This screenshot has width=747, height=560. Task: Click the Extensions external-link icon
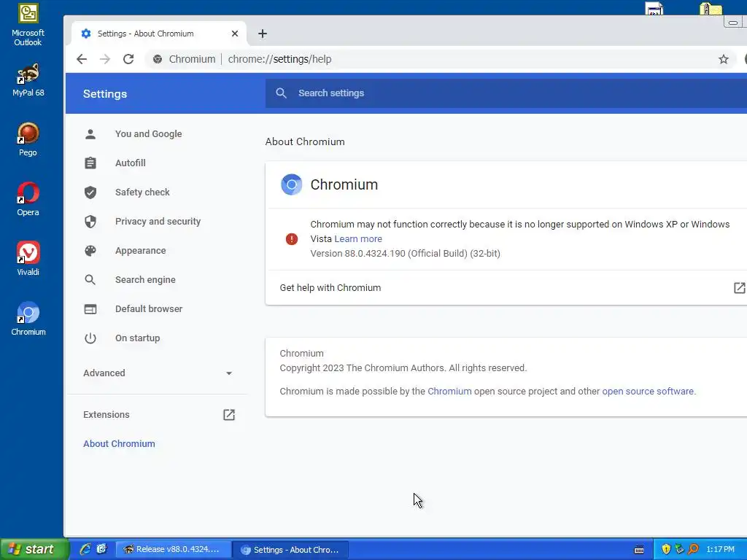tap(229, 414)
